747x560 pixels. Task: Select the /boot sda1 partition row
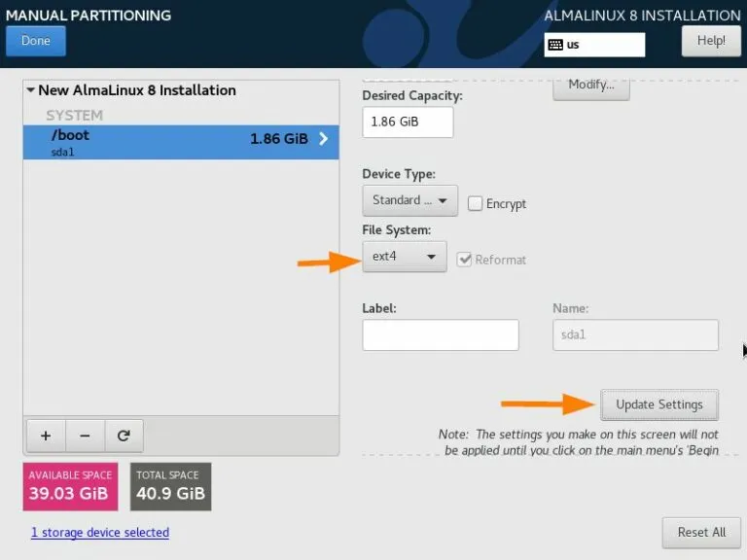point(181,142)
